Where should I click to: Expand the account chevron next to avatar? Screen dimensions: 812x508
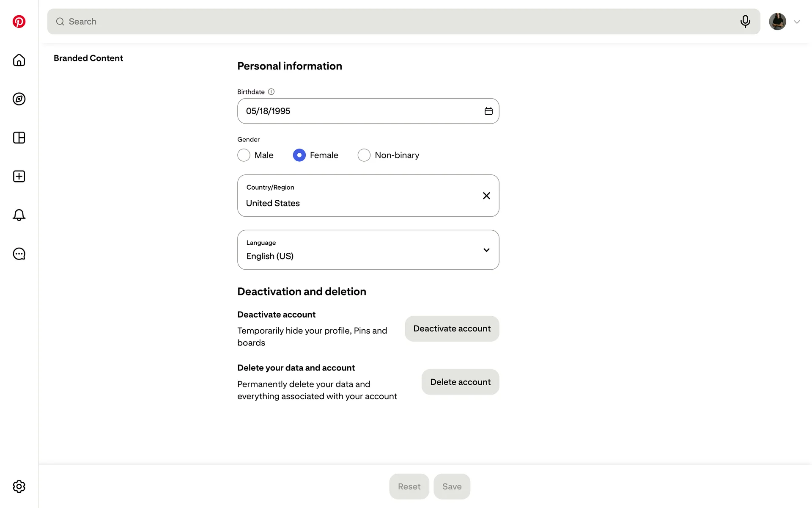[797, 22]
